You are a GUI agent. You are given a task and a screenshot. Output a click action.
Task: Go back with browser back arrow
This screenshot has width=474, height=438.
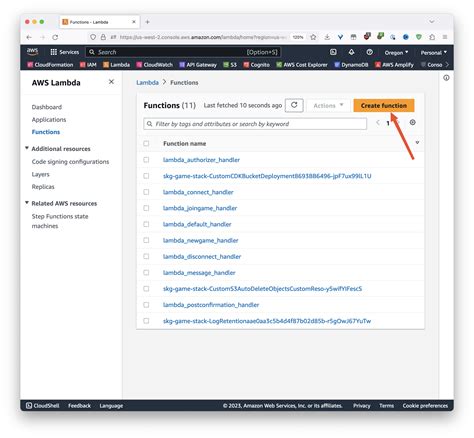tap(29, 37)
